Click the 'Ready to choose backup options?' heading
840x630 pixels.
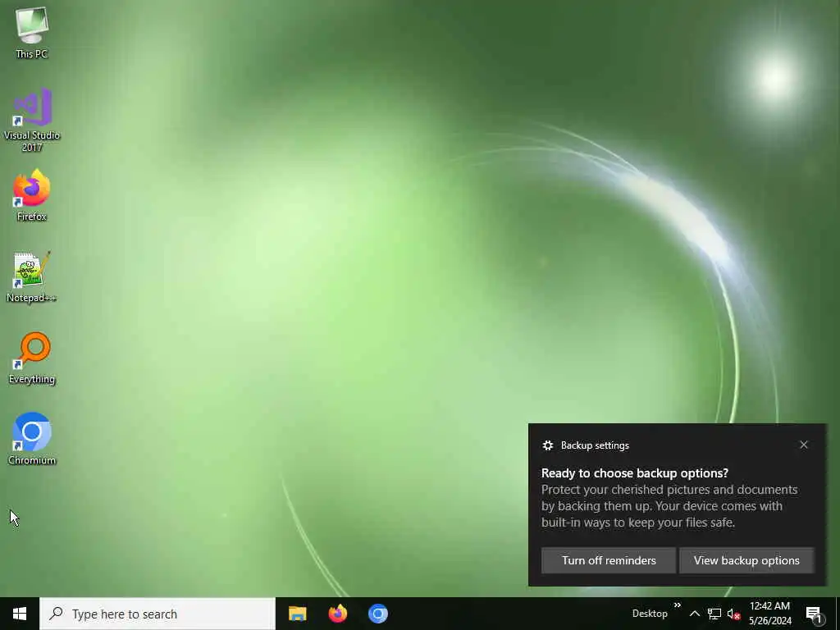[635, 473]
